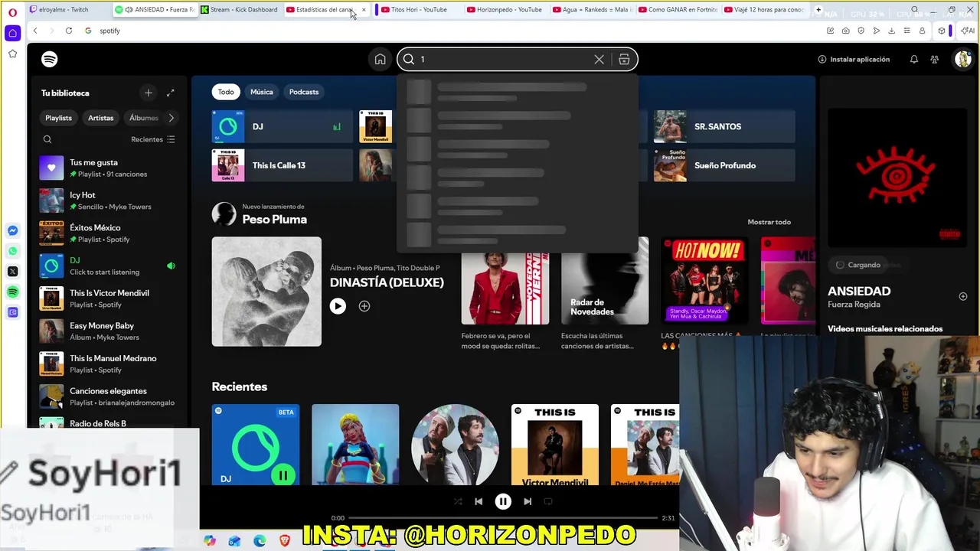Open the Spotify logo home link

(50, 59)
